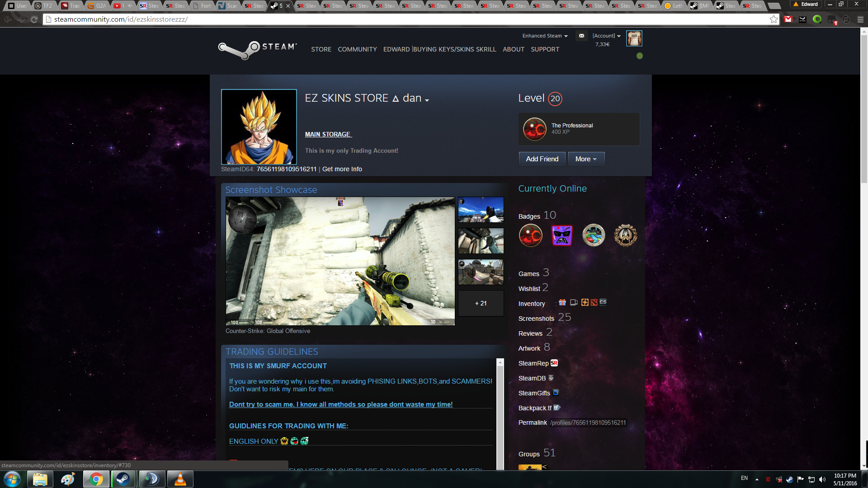Viewport: 868px width, 488px height.
Task: Open the Dota 2 inventory icon
Action: click(594, 303)
